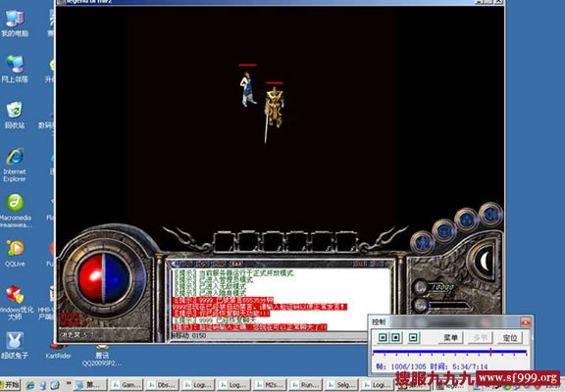Launch Internet Explorer from the quick launch bar

click(x=29, y=385)
